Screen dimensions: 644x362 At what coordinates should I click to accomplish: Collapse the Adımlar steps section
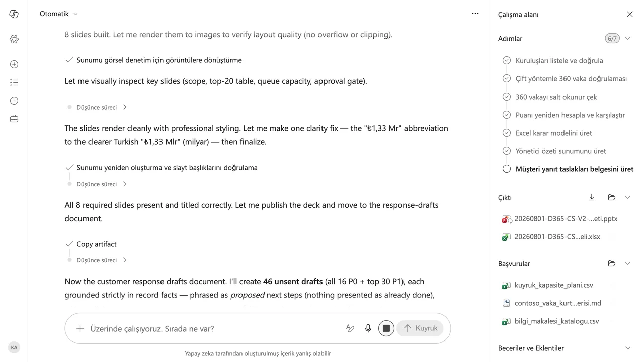tap(628, 38)
